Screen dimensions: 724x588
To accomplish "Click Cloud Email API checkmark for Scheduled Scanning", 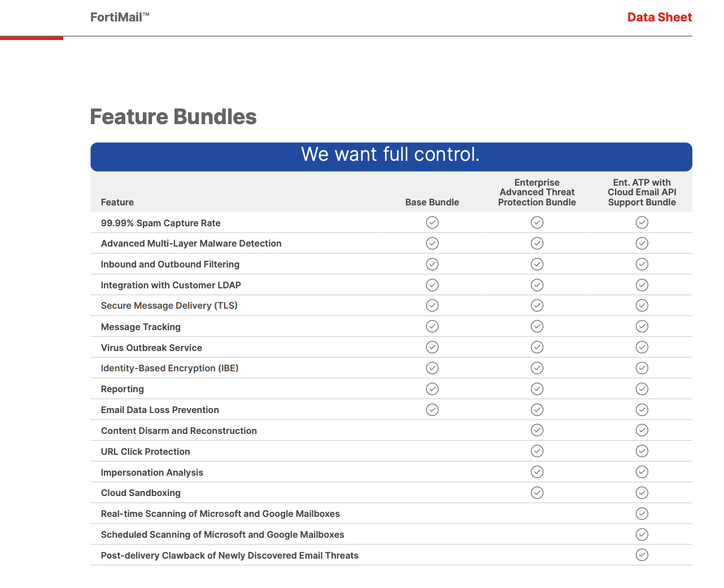I will [642, 534].
